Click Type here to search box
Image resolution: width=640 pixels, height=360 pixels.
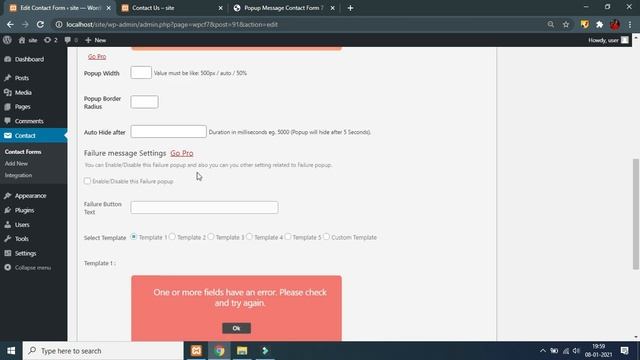tap(103, 351)
